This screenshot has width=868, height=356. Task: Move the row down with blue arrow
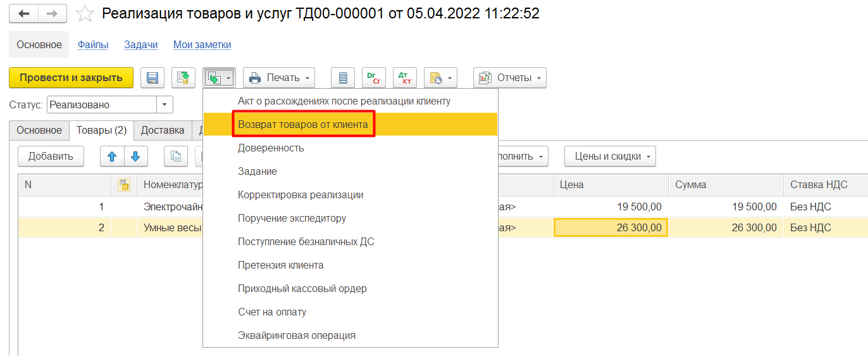[x=135, y=156]
